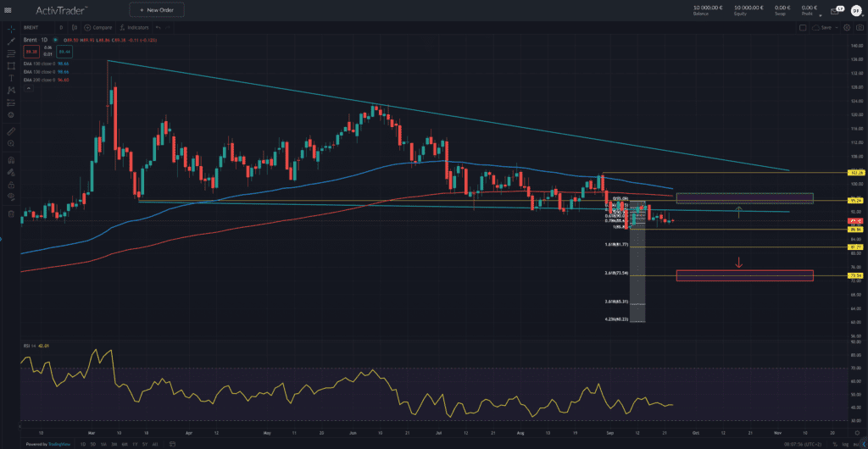This screenshot has height=449, width=868.
Task: Select the 6M range at bottom
Action: (x=124, y=444)
